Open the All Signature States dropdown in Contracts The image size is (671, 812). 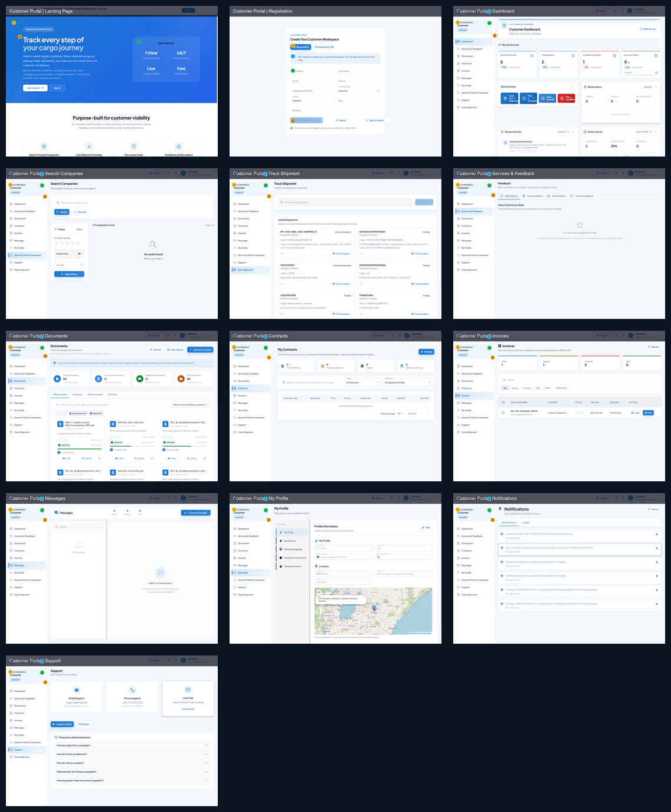pyautogui.click(x=407, y=382)
